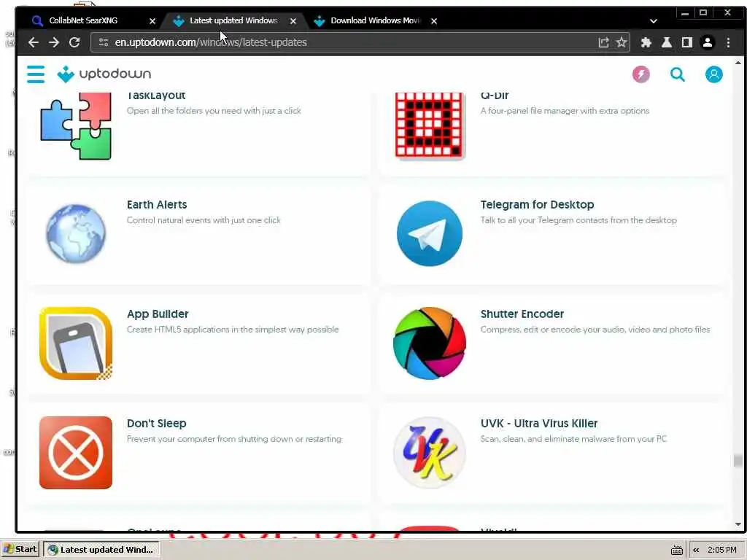Click the site information icon in address bar

click(x=104, y=42)
